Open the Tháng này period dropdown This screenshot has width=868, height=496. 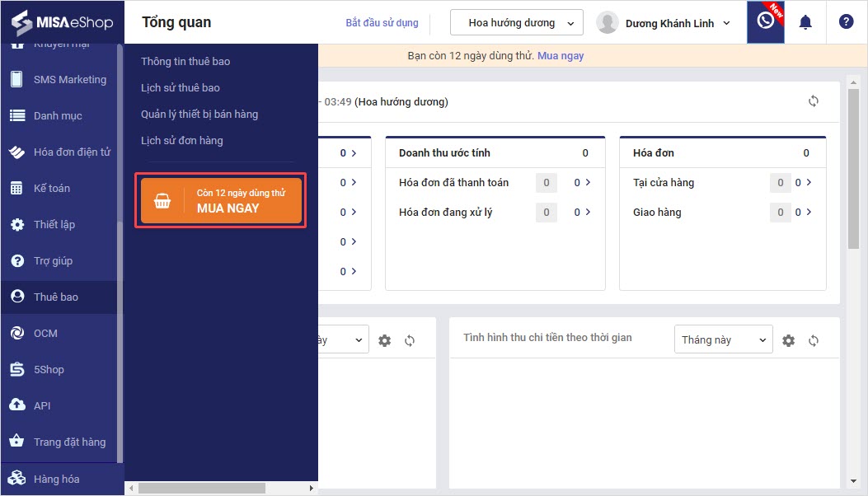pos(723,339)
